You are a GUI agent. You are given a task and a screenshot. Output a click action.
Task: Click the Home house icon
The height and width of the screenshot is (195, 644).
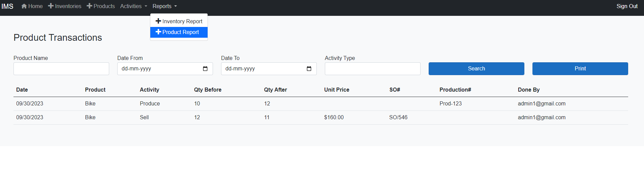pyautogui.click(x=24, y=6)
